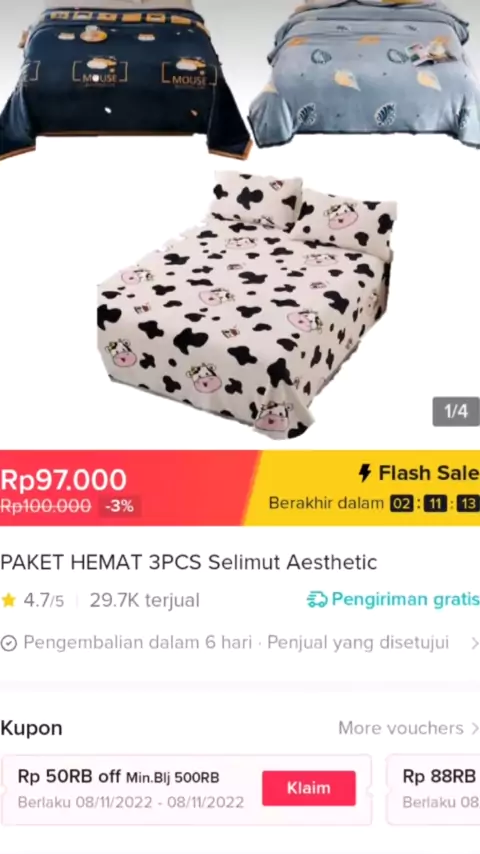Open the PAKET HEMAT 3PCS product title

pos(189,562)
